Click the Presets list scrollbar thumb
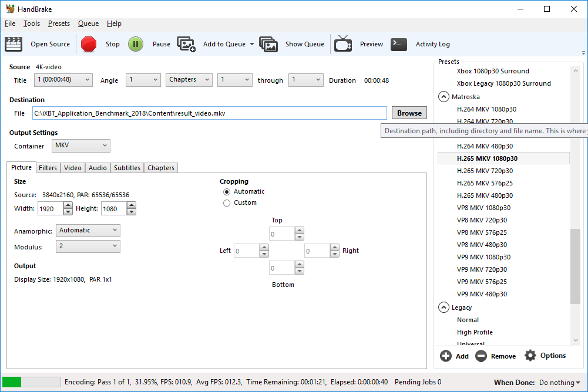 575,266
